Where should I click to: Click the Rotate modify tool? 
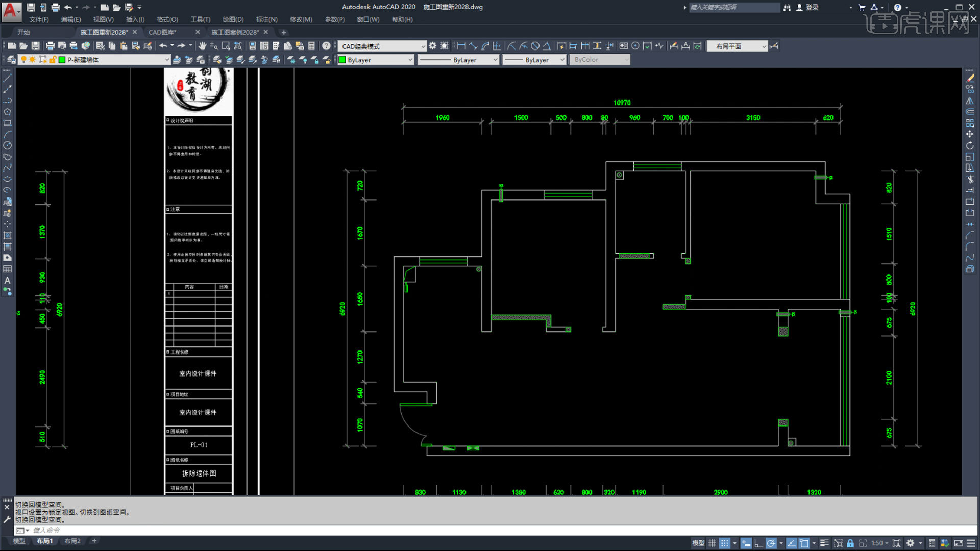point(970,145)
